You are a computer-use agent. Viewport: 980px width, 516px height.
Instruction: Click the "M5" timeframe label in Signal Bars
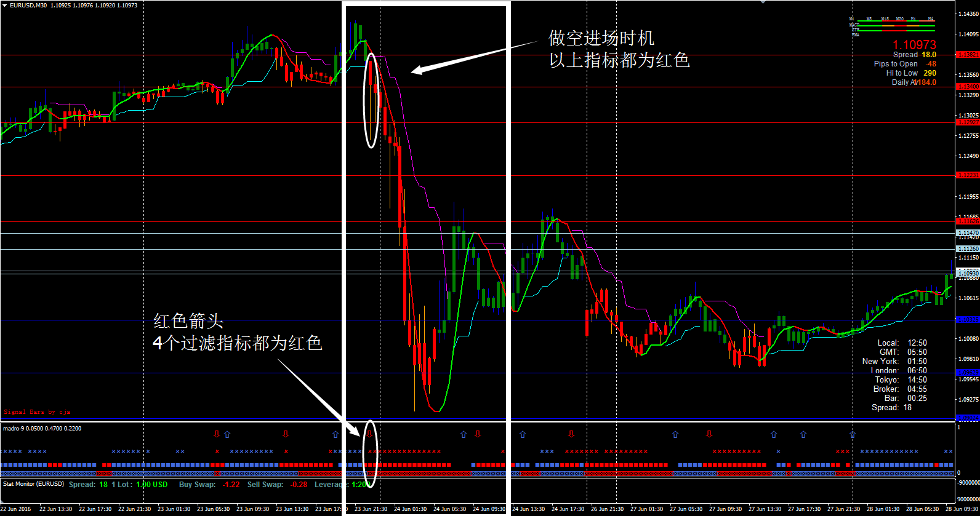point(869,19)
